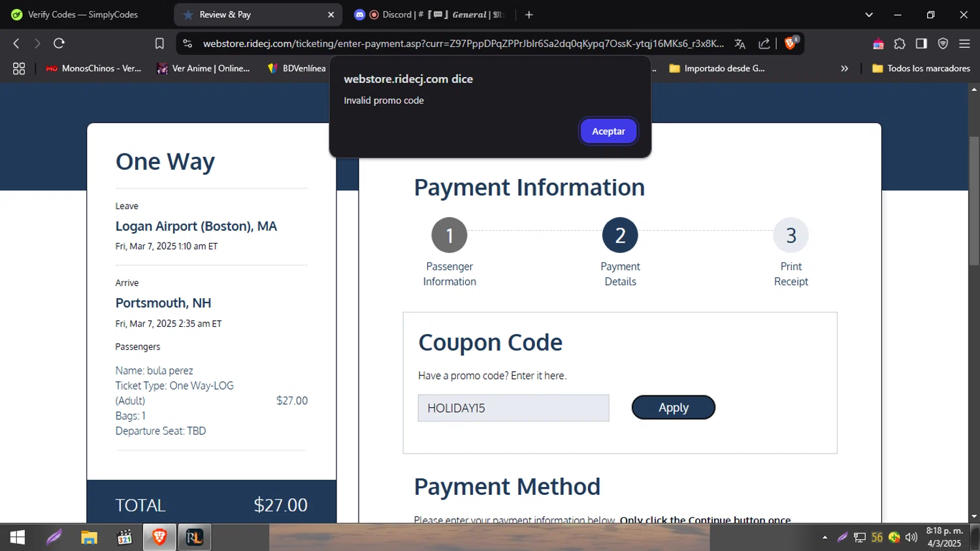980x551 pixels.
Task: Open the clapperboard media app in taskbar
Action: [124, 537]
